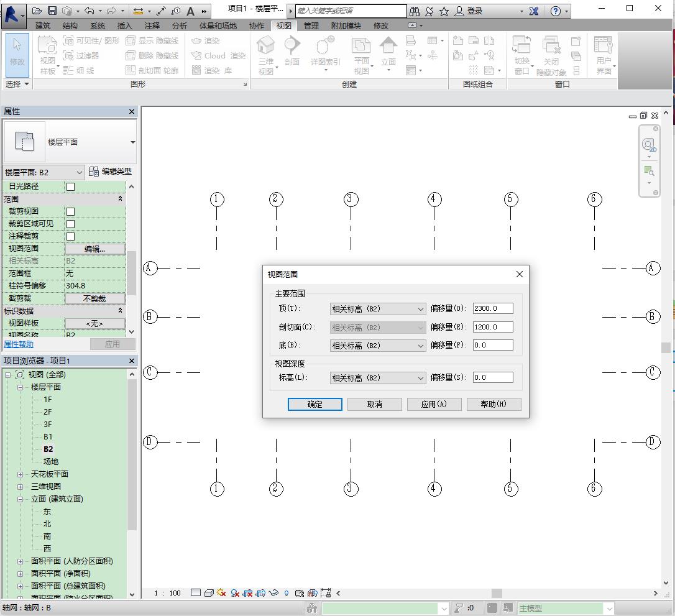Click the Undo arrow icon
Image resolution: width=675 pixels, height=616 pixels.
pos(90,11)
